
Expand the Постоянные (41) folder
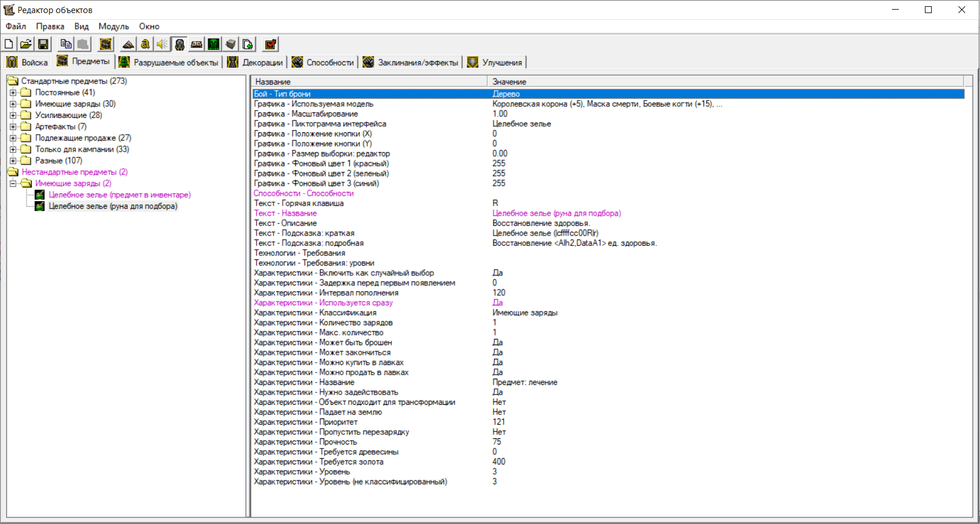(x=13, y=93)
